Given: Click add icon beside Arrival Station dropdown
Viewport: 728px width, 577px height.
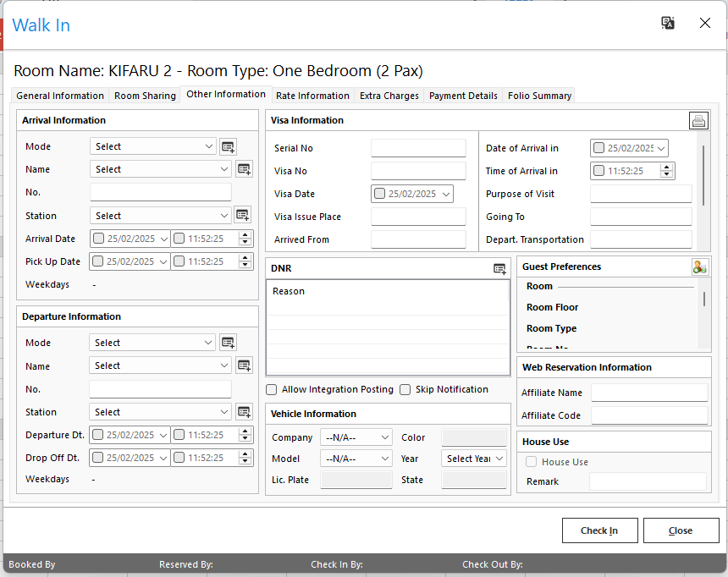Looking at the screenshot, I should pos(242,216).
